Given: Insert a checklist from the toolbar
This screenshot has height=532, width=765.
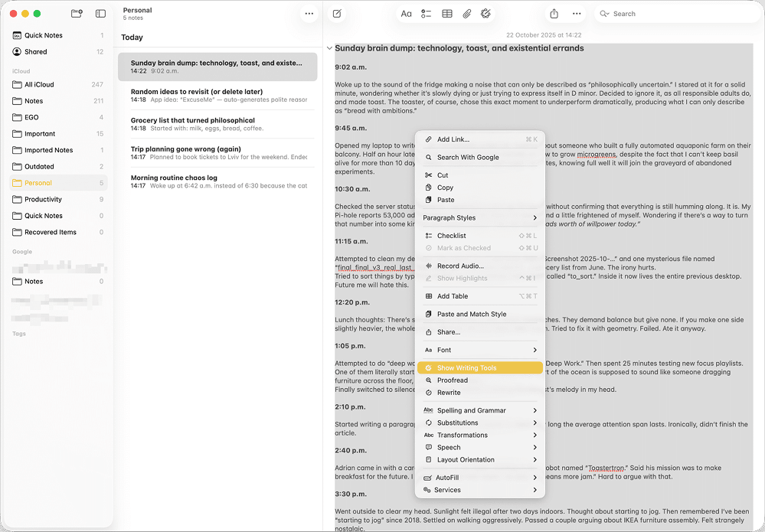Looking at the screenshot, I should coord(427,13).
